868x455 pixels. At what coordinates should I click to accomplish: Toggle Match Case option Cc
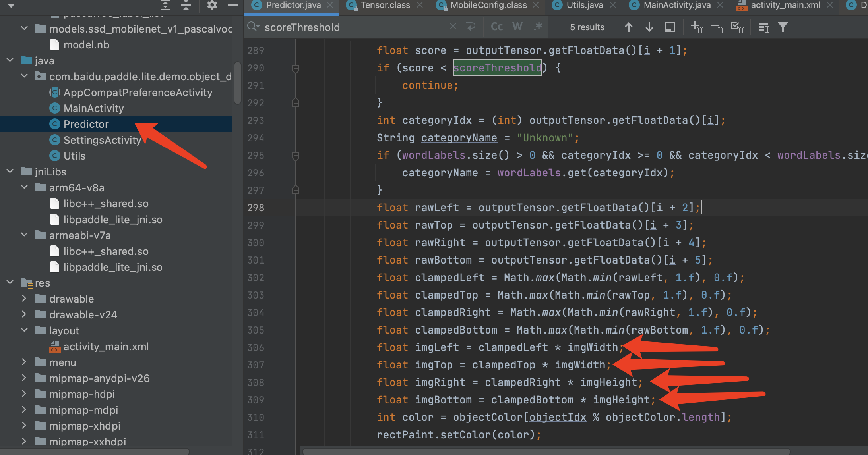pyautogui.click(x=497, y=27)
